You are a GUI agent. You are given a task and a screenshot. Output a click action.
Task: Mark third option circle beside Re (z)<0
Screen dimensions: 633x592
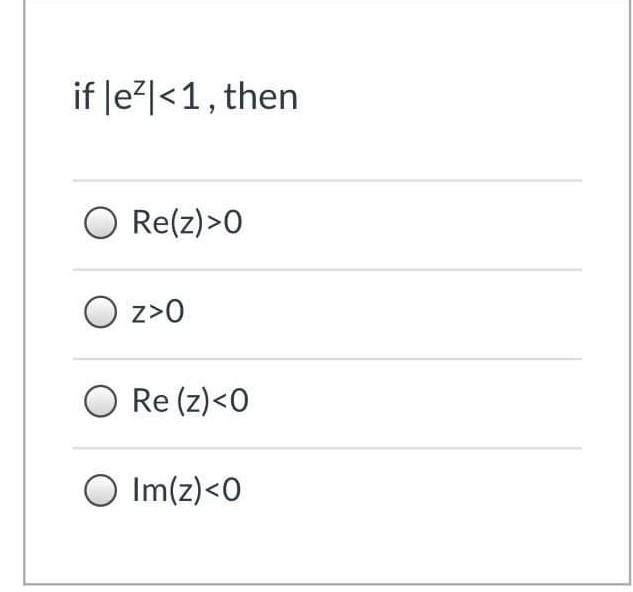(101, 401)
